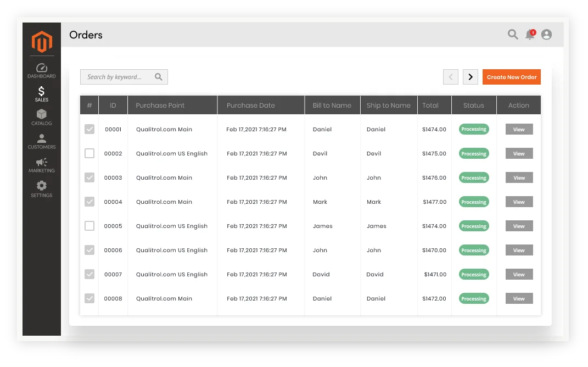
Task: Click total $1476.00
Action: click(434, 178)
